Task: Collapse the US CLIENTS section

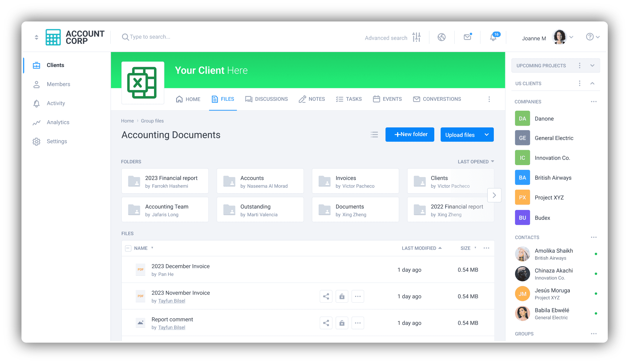Action: click(593, 83)
